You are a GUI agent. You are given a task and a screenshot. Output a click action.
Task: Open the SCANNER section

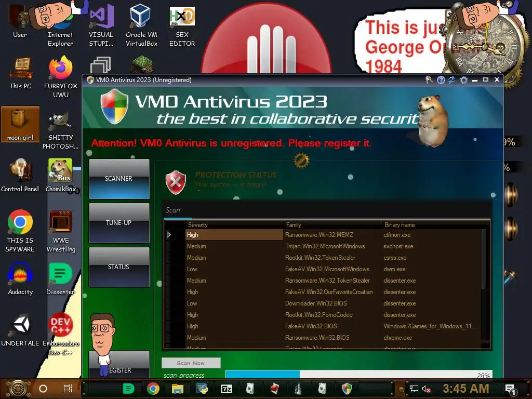[x=119, y=179]
